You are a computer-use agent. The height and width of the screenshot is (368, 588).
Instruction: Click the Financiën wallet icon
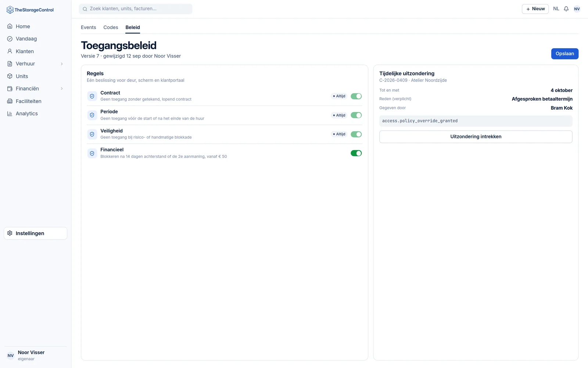[10, 89]
